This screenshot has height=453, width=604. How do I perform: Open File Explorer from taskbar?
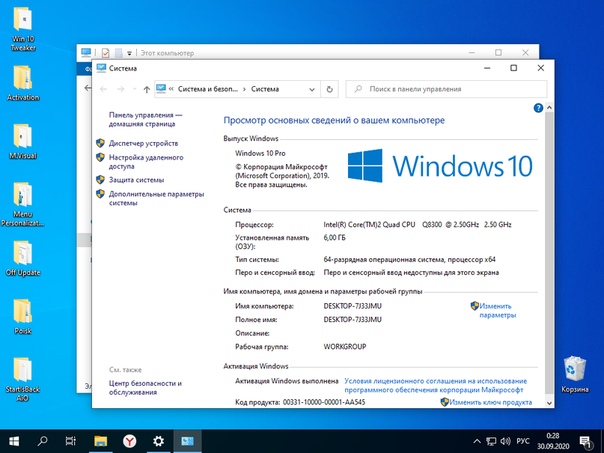101,441
